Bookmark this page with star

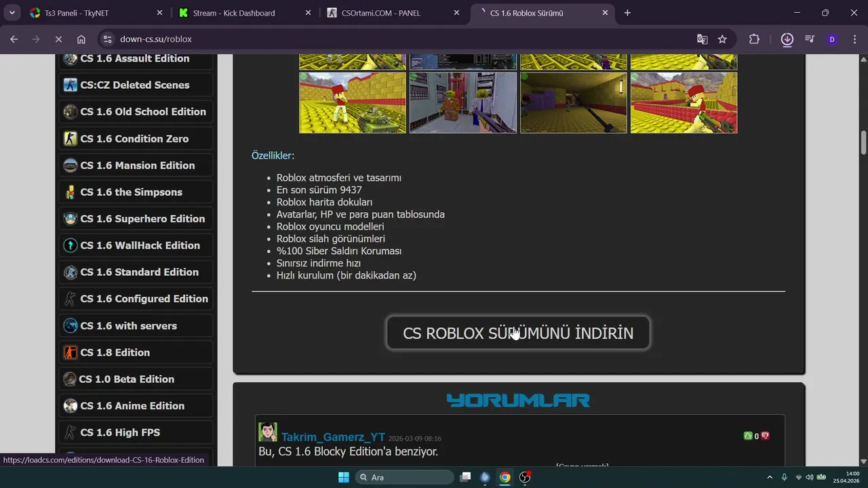pyautogui.click(x=722, y=39)
